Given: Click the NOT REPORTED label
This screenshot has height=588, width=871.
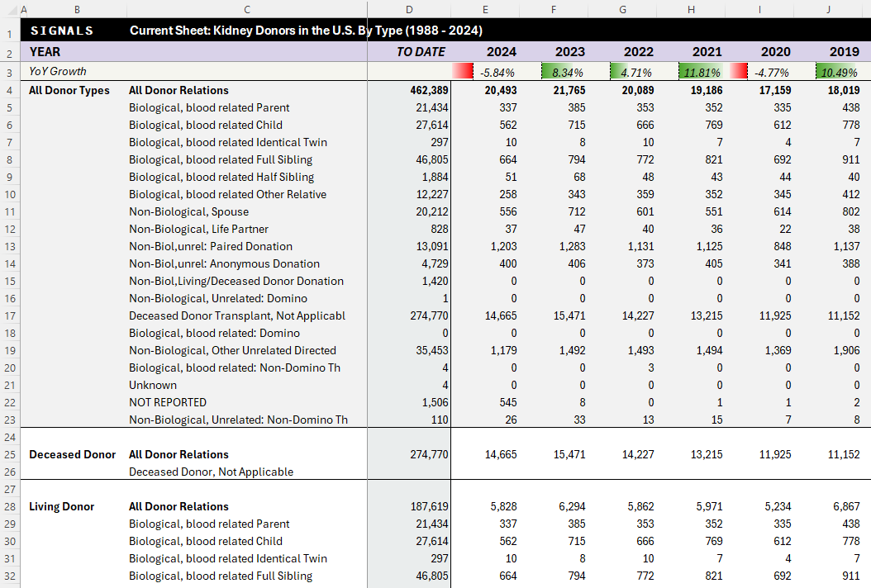Looking at the screenshot, I should 168,402.
